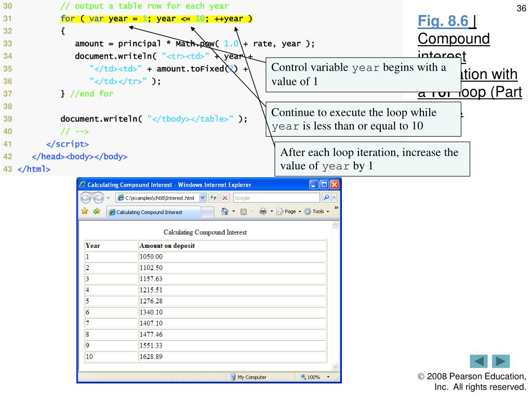Open the Page menu
532x399 pixels.
click(289, 211)
